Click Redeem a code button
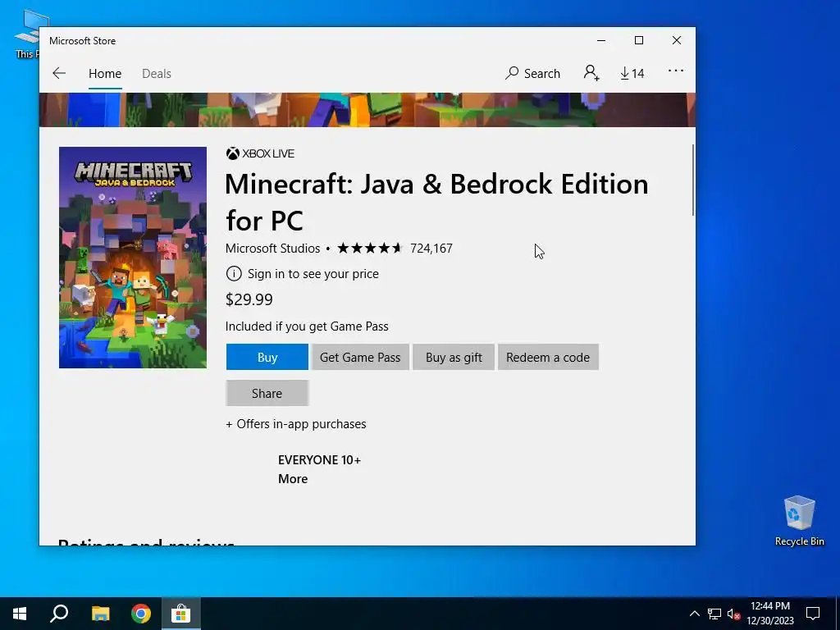Image resolution: width=840 pixels, height=630 pixels. click(548, 358)
